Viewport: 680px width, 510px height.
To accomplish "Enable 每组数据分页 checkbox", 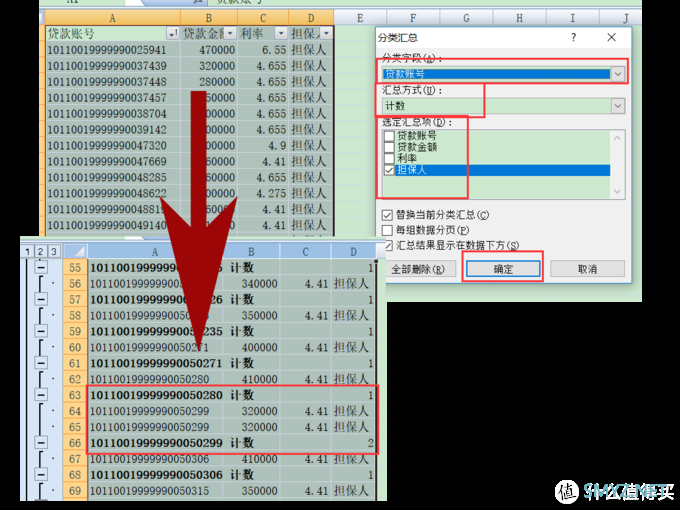I will pyautogui.click(x=387, y=230).
